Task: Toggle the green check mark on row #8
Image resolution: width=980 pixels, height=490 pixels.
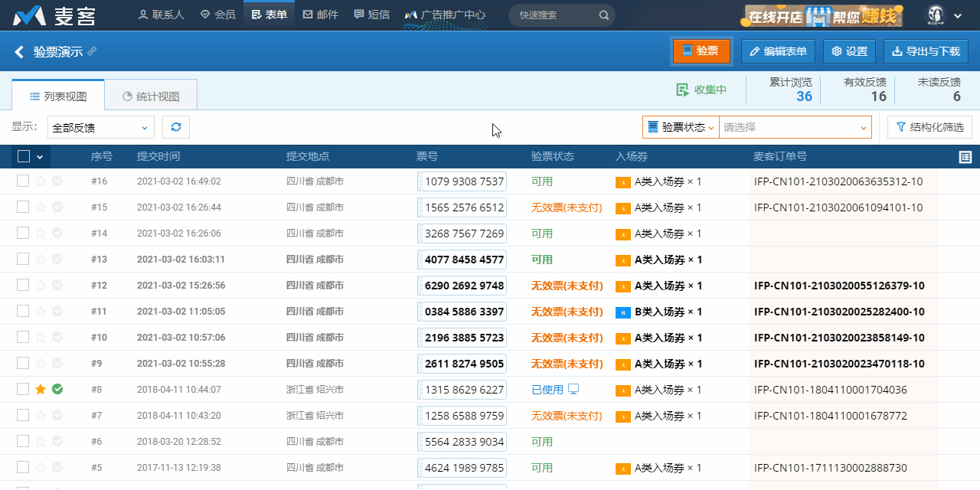Action: 57,390
